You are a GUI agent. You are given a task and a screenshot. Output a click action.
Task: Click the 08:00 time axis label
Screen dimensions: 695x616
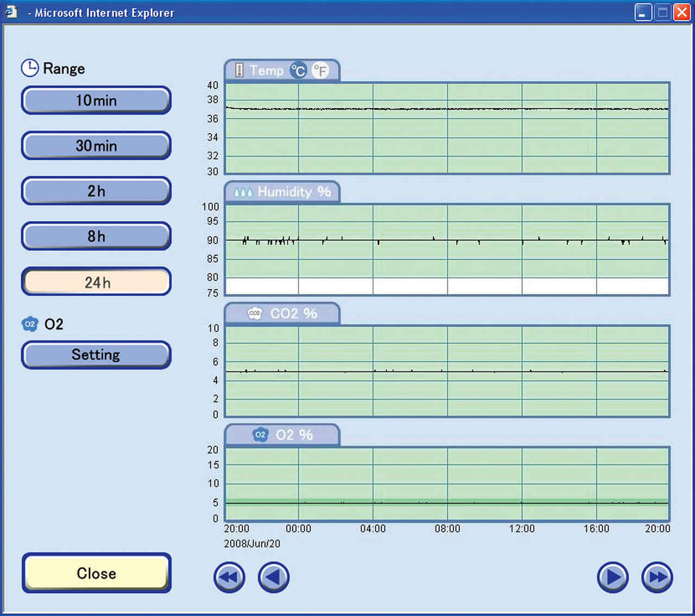click(447, 529)
